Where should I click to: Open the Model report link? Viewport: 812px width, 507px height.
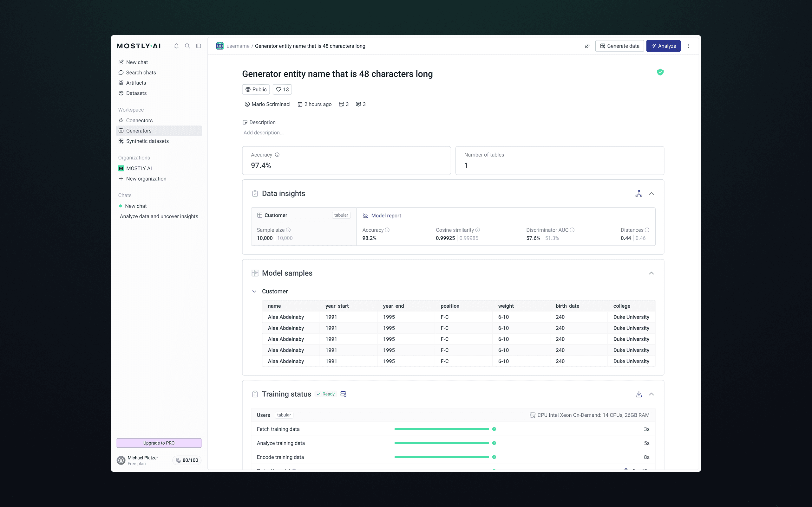(x=386, y=215)
